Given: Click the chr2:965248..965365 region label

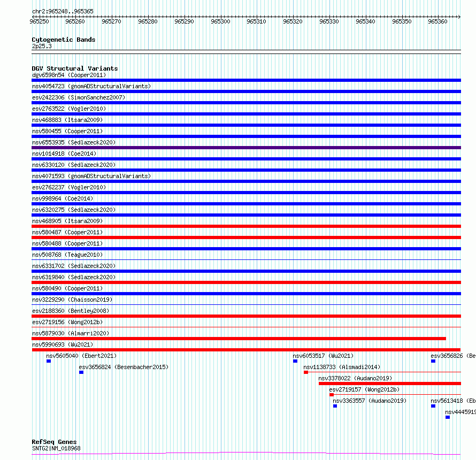Looking at the screenshot, I should [63, 12].
